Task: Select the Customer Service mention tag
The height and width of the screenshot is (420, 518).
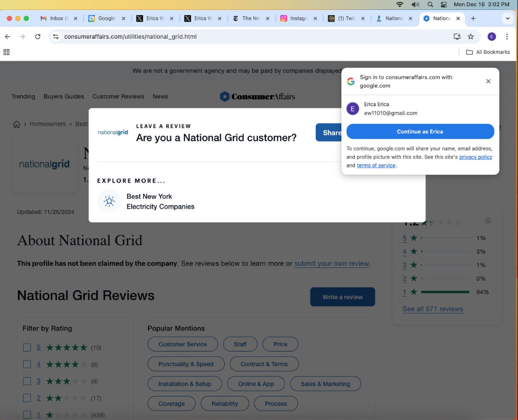Action: pos(182,344)
